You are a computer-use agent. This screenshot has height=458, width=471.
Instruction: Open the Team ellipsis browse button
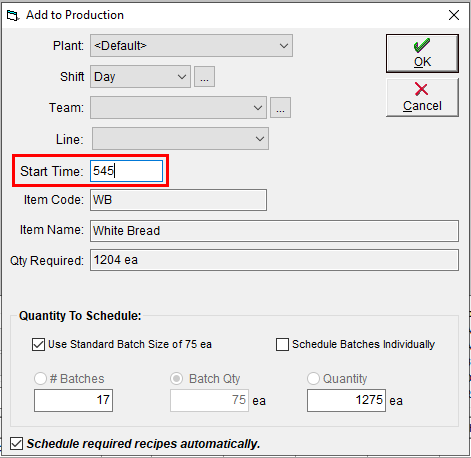280,108
